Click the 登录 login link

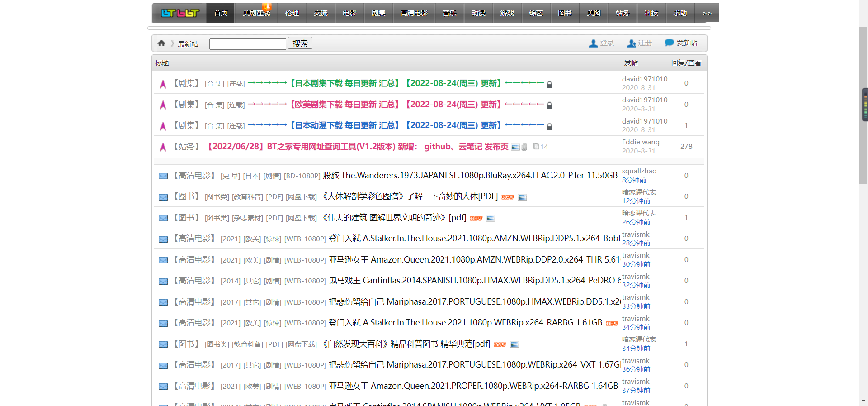pos(607,43)
